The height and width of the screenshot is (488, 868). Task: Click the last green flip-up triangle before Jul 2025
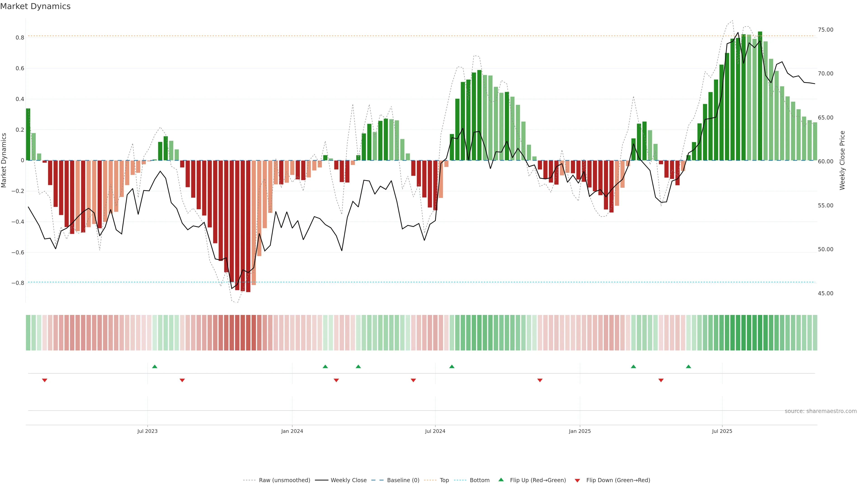pos(688,366)
